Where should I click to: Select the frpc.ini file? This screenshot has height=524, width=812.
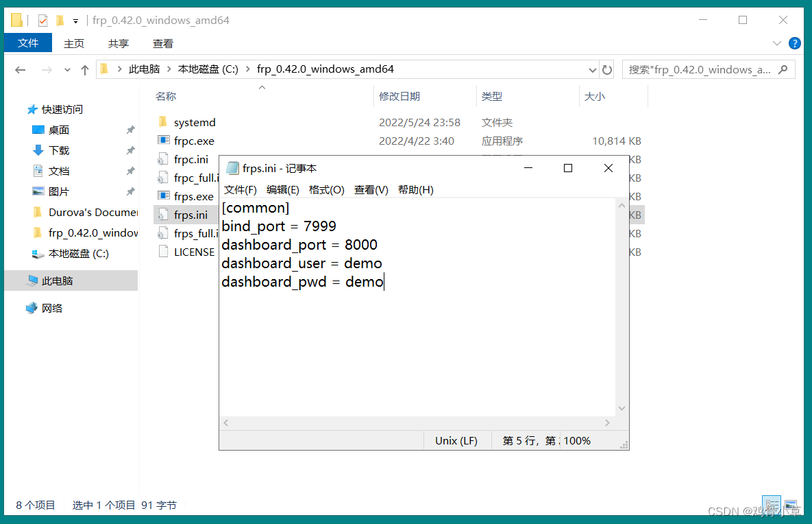[x=191, y=160]
